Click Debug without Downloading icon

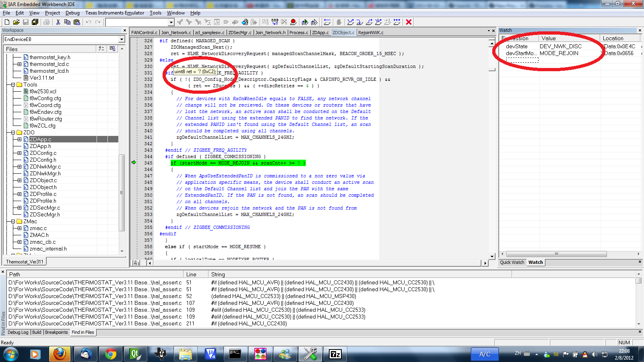pyautogui.click(x=314, y=22)
